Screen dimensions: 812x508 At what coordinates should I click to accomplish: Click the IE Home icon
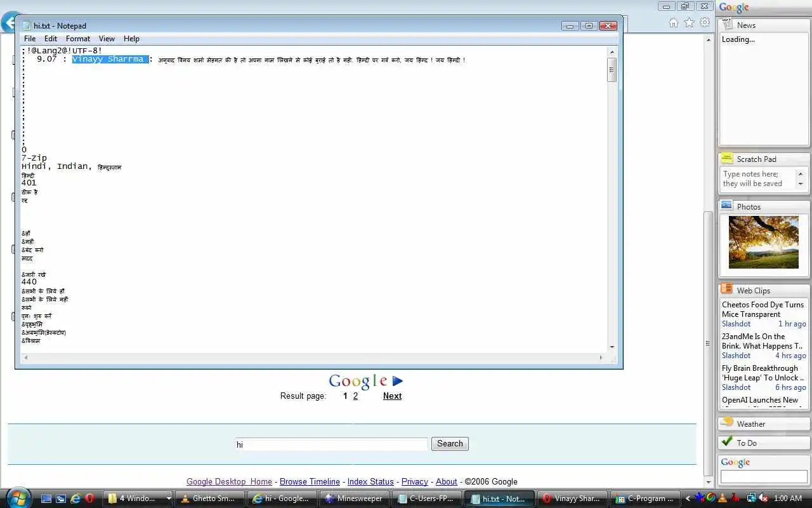674,23
